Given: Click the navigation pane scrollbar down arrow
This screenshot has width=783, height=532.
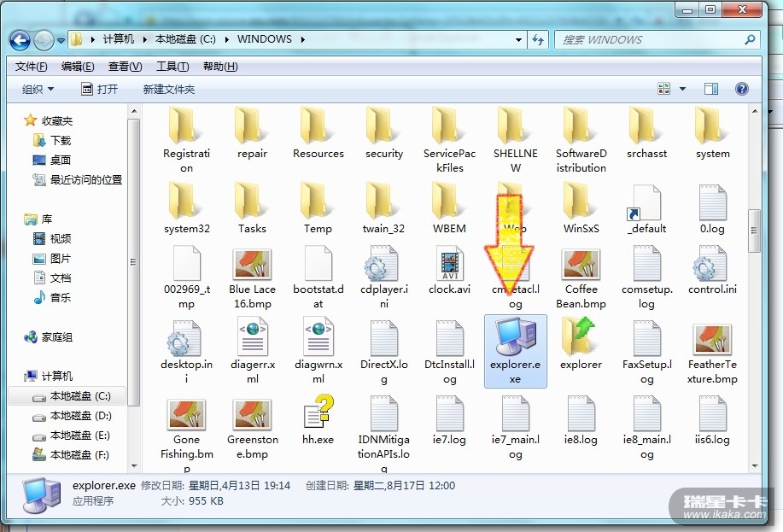Looking at the screenshot, I should coord(134,466).
